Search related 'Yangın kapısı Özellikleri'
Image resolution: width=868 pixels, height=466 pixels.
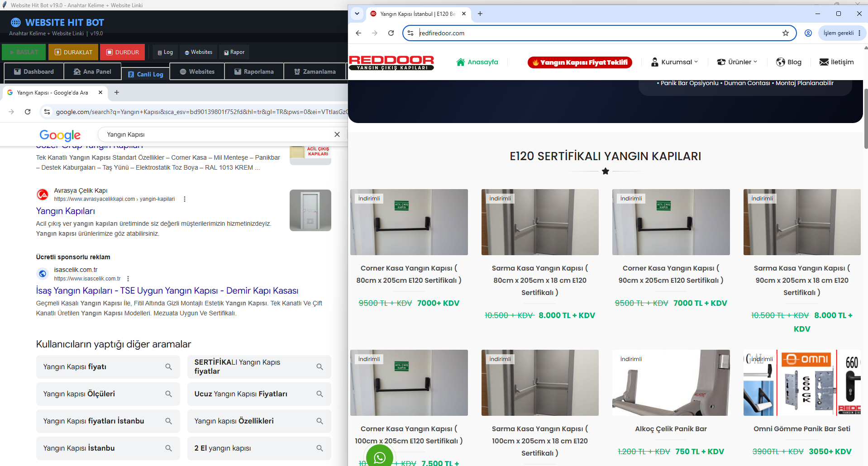click(x=259, y=421)
